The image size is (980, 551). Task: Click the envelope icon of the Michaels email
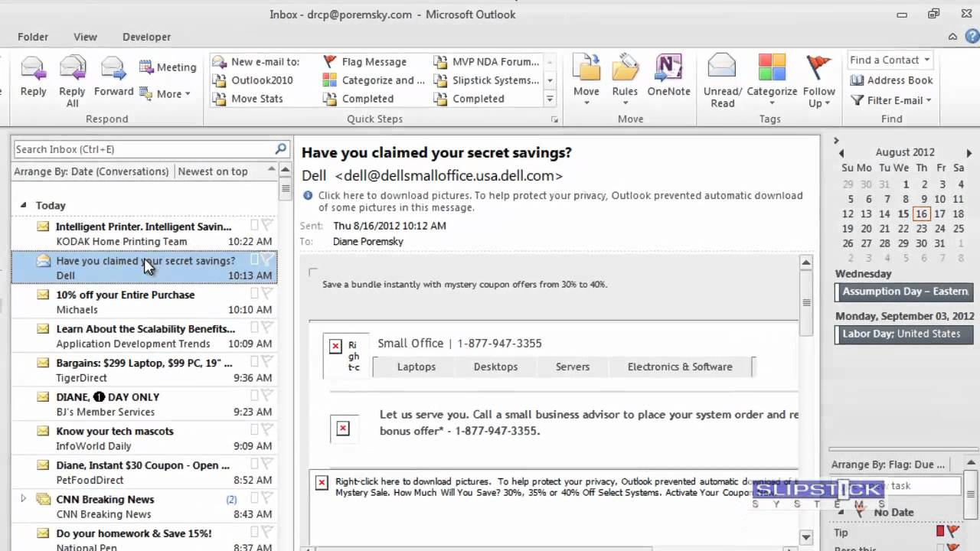click(44, 295)
